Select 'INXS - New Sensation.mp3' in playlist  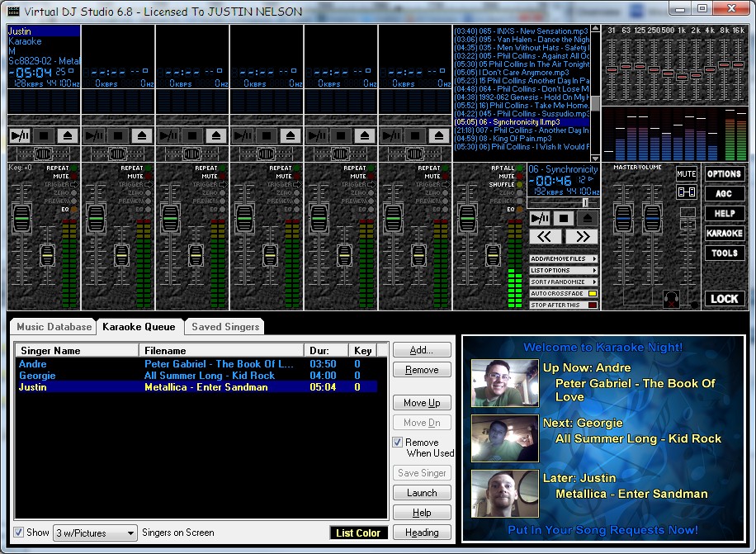coord(522,31)
